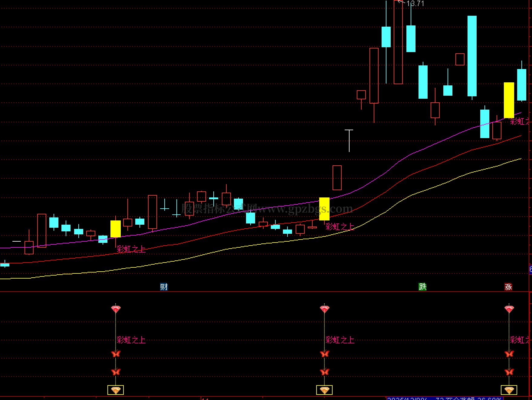Click upper butterfly icon on rightmost signal

pos(509,354)
